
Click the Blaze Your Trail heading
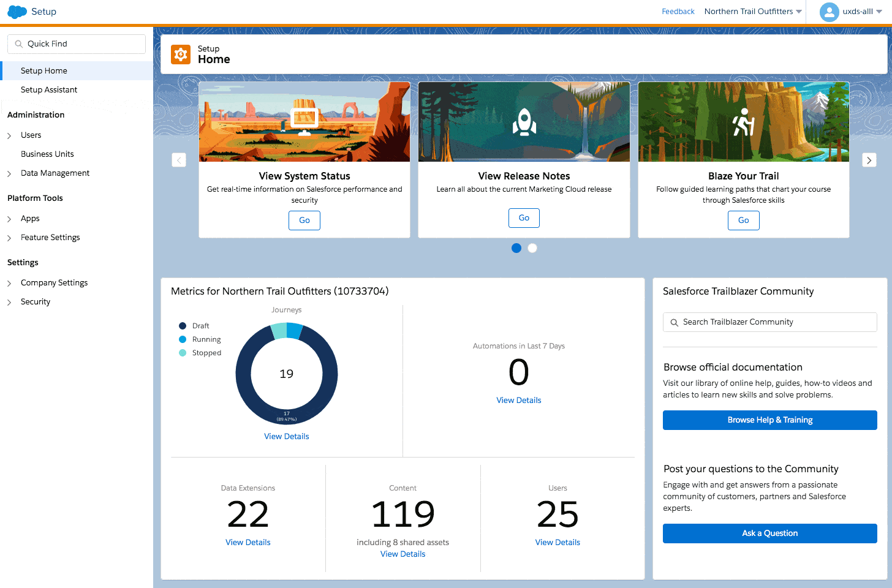click(744, 176)
